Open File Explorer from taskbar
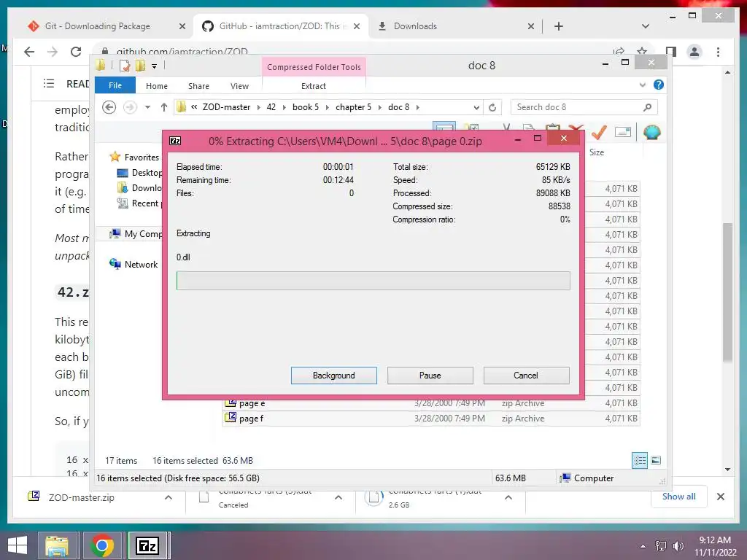The height and width of the screenshot is (560, 747). pyautogui.click(x=57, y=545)
